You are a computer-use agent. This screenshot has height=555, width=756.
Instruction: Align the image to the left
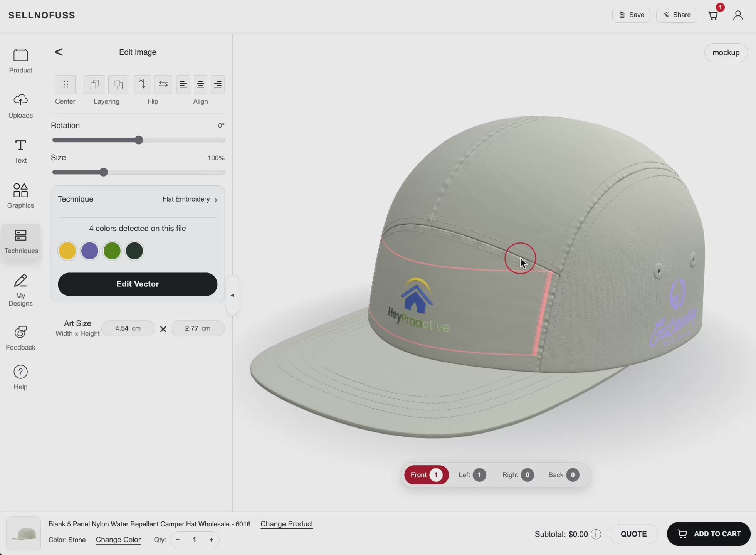point(183,84)
